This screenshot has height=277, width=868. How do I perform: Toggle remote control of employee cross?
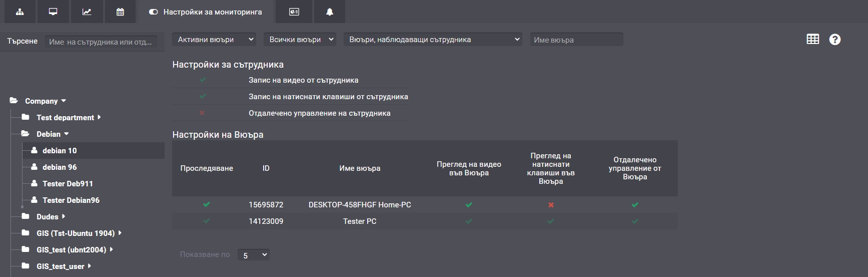pyautogui.click(x=202, y=113)
